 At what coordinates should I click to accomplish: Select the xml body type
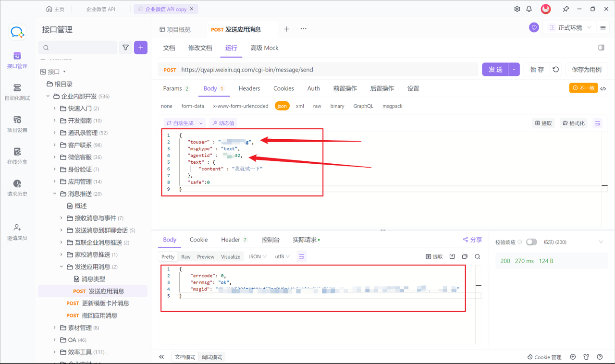300,106
